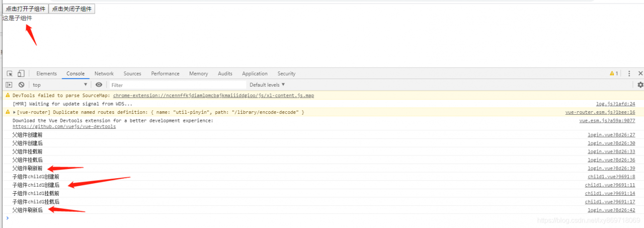Open console settings gear icon
644x228 pixels.
point(640,85)
